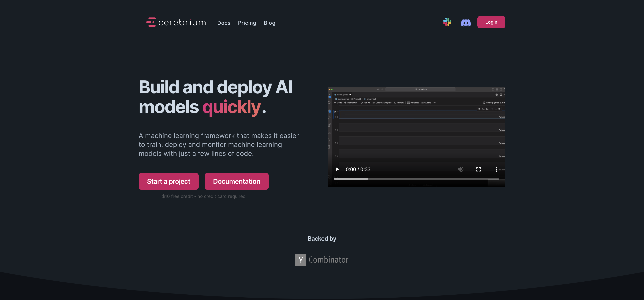Click Start a project button
This screenshot has width=644, height=300.
168,181
